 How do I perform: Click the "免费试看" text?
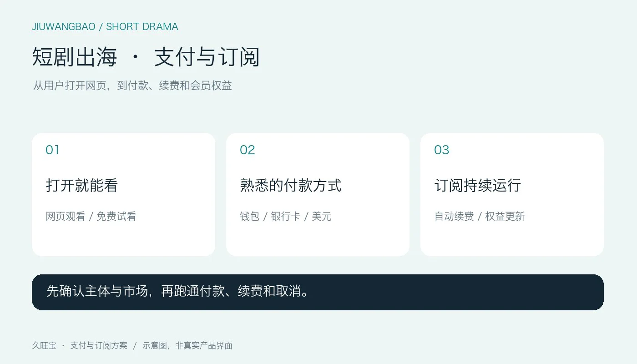coord(116,217)
